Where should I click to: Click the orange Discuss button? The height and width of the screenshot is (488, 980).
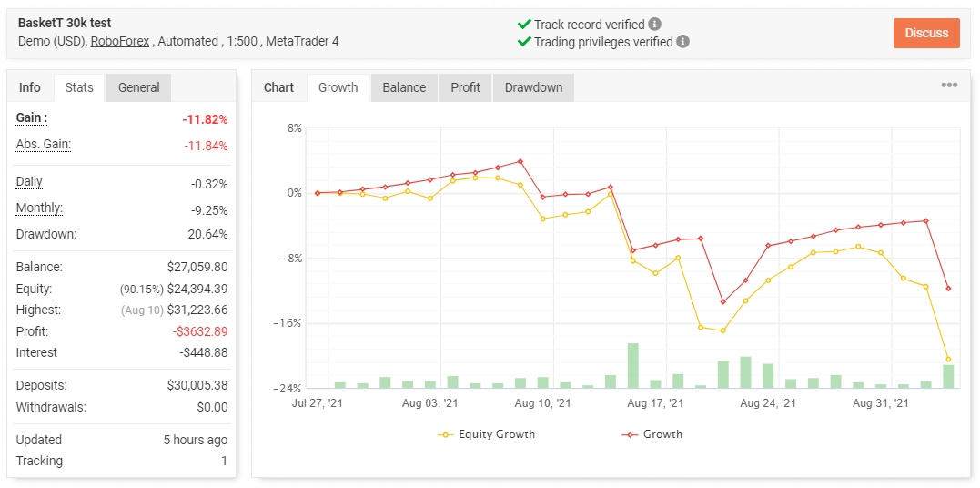pyautogui.click(x=926, y=33)
